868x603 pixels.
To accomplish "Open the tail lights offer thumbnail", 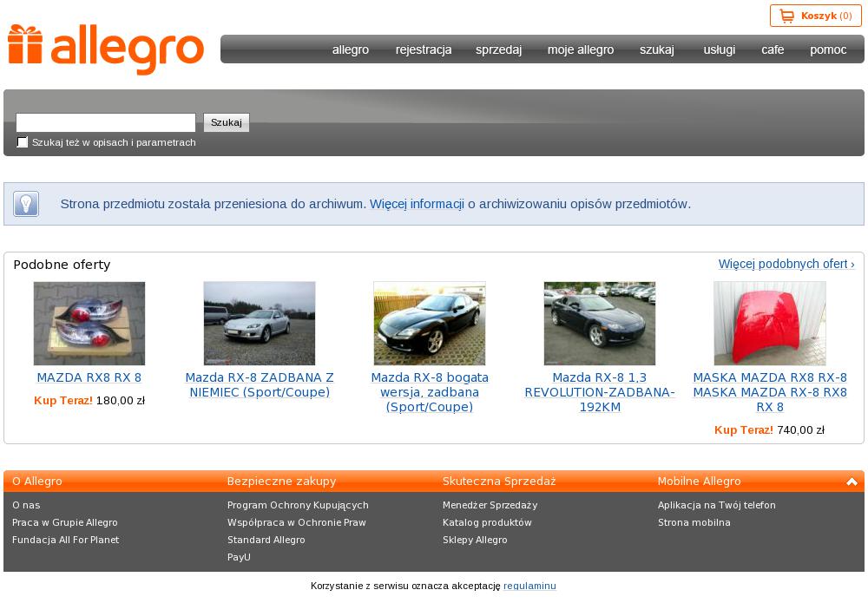I will [x=89, y=324].
